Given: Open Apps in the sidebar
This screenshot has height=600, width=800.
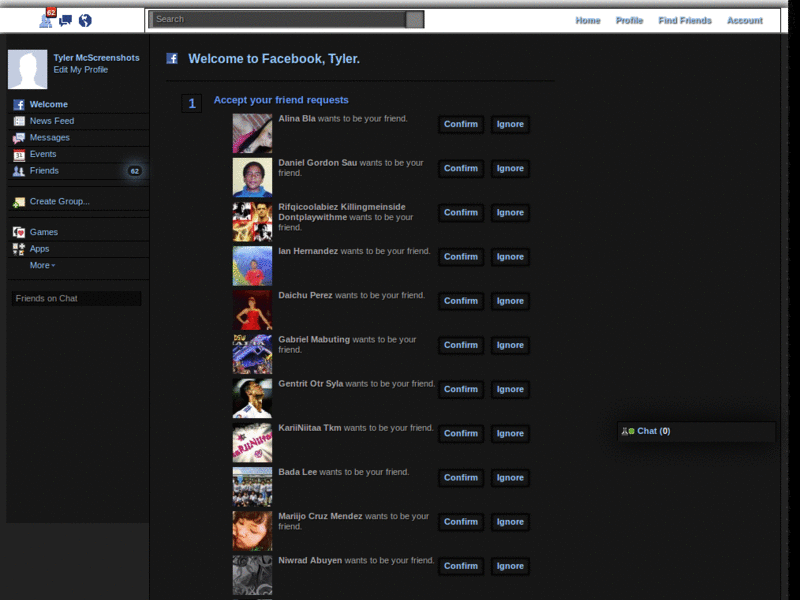Looking at the screenshot, I should pos(39,249).
